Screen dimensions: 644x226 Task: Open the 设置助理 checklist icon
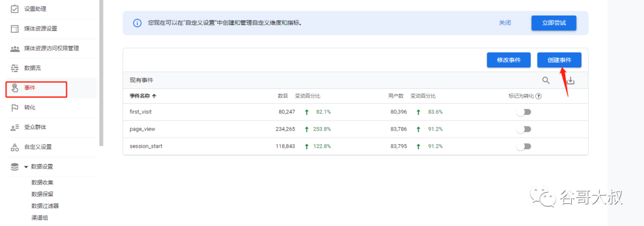[15, 8]
